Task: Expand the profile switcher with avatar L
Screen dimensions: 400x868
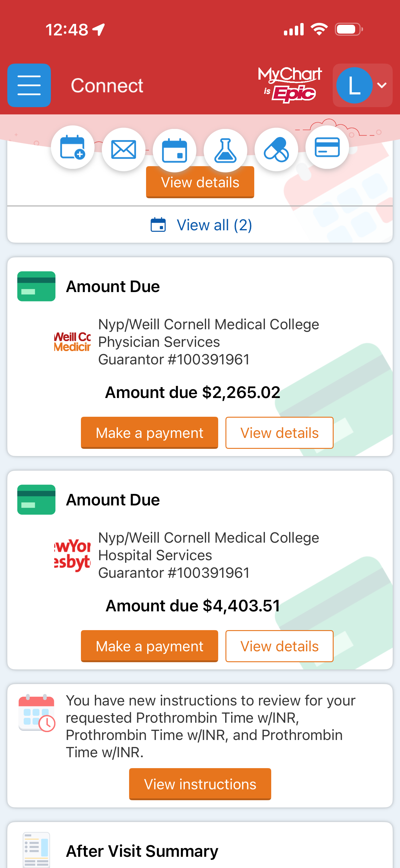Action: pos(362,85)
